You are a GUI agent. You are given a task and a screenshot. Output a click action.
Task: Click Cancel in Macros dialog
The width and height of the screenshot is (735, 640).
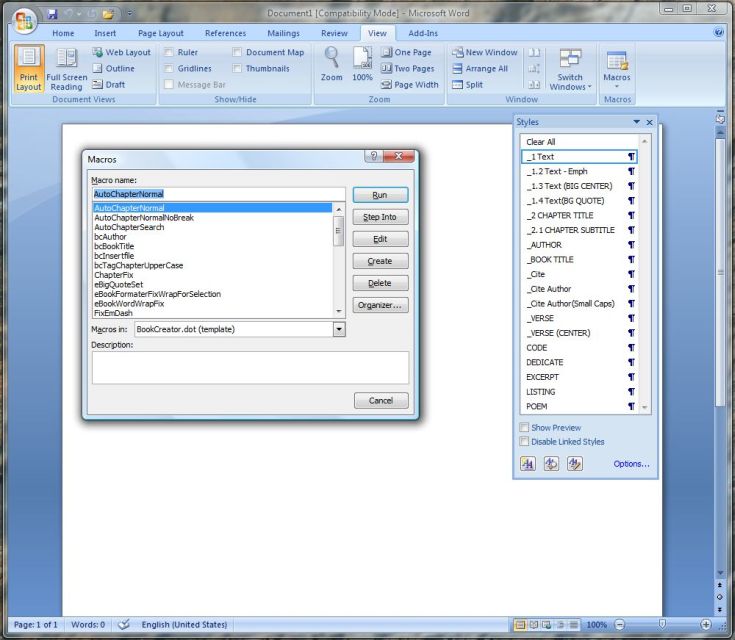381,400
